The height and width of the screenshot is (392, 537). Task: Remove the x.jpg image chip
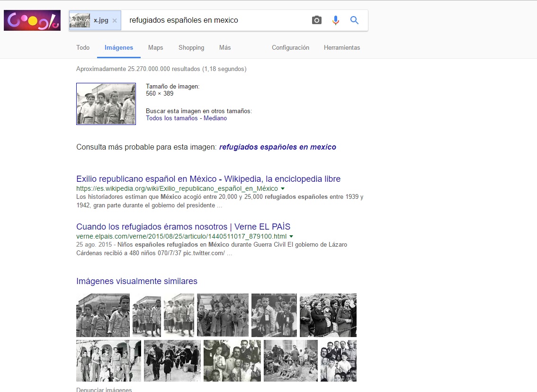[x=115, y=21]
